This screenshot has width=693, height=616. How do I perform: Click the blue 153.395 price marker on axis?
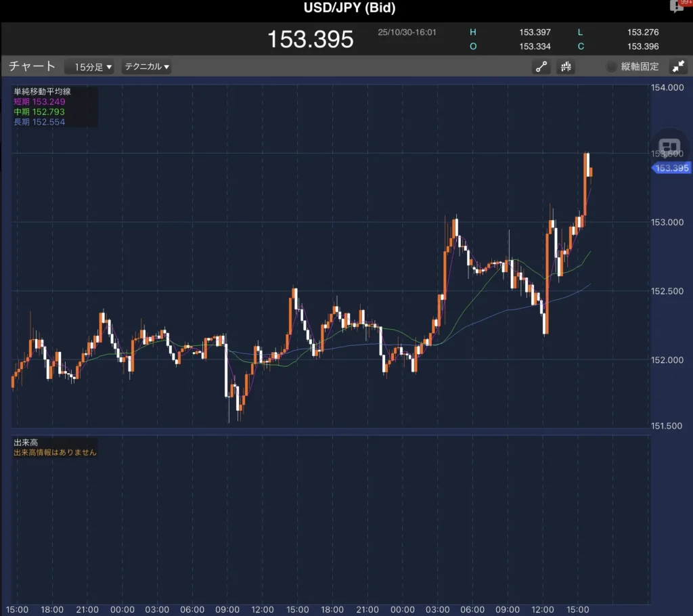click(x=671, y=169)
